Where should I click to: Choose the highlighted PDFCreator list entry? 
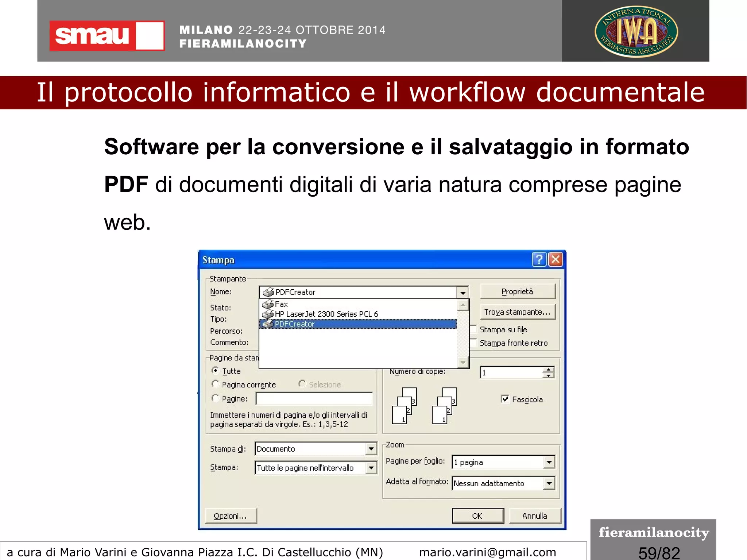click(x=358, y=324)
